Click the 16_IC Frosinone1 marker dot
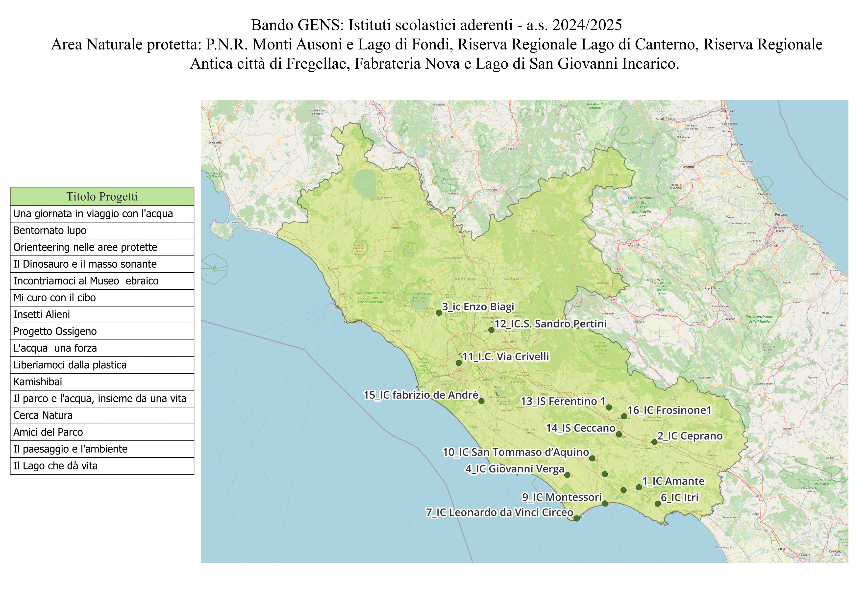This screenshot has width=868, height=614. 624,416
